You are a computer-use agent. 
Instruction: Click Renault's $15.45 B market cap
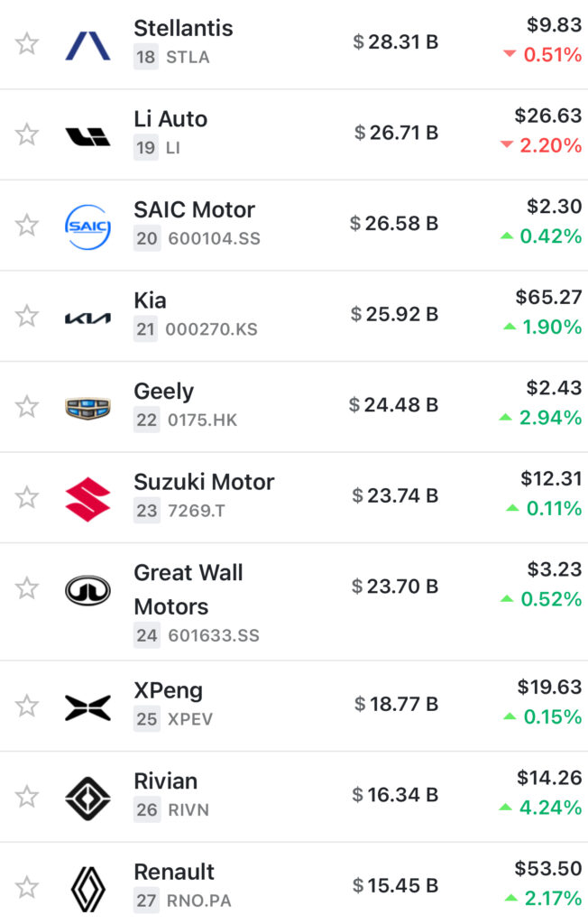coord(395,886)
